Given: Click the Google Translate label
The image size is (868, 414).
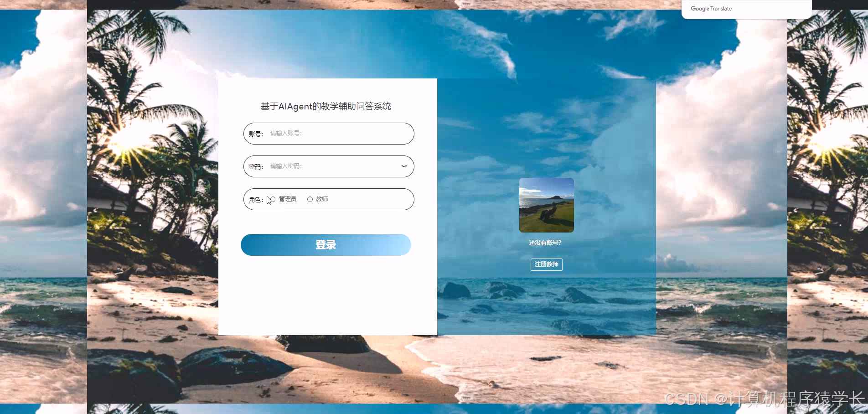Looking at the screenshot, I should (x=710, y=8).
